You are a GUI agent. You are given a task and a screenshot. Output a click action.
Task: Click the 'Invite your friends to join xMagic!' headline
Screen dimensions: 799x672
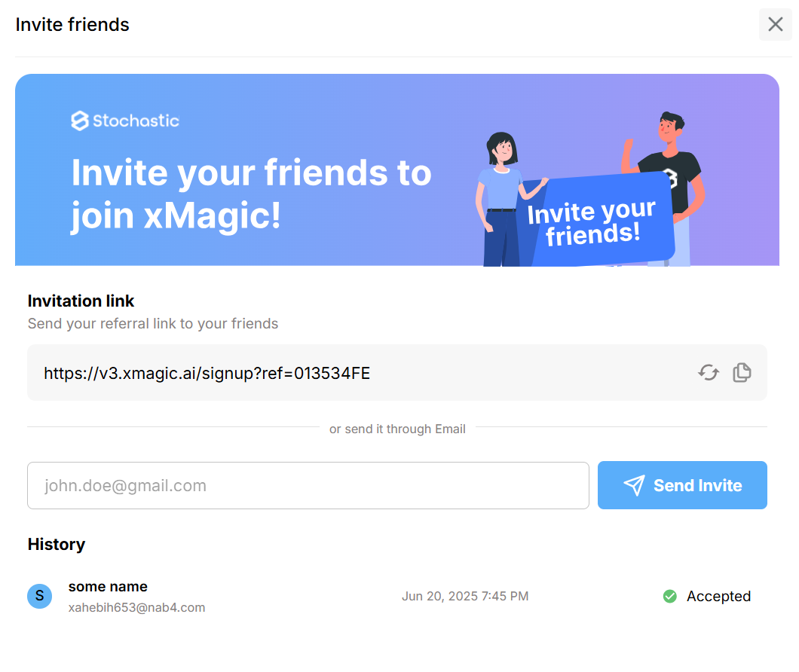(x=251, y=194)
